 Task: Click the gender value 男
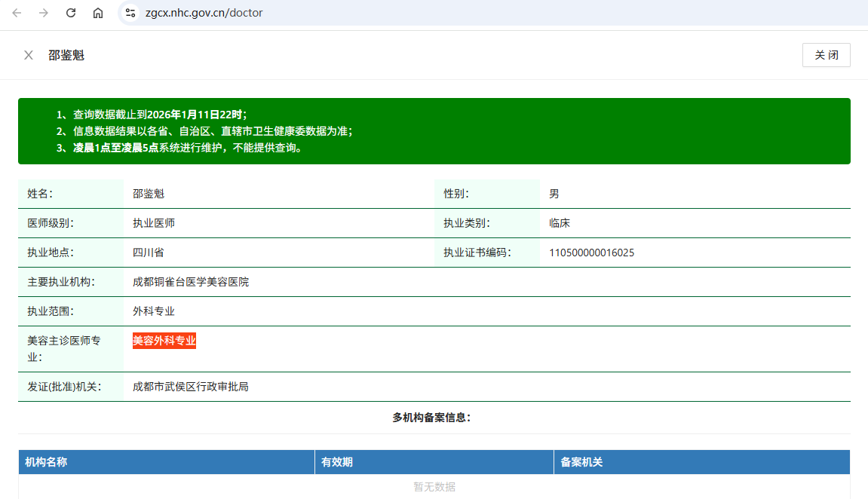point(554,194)
